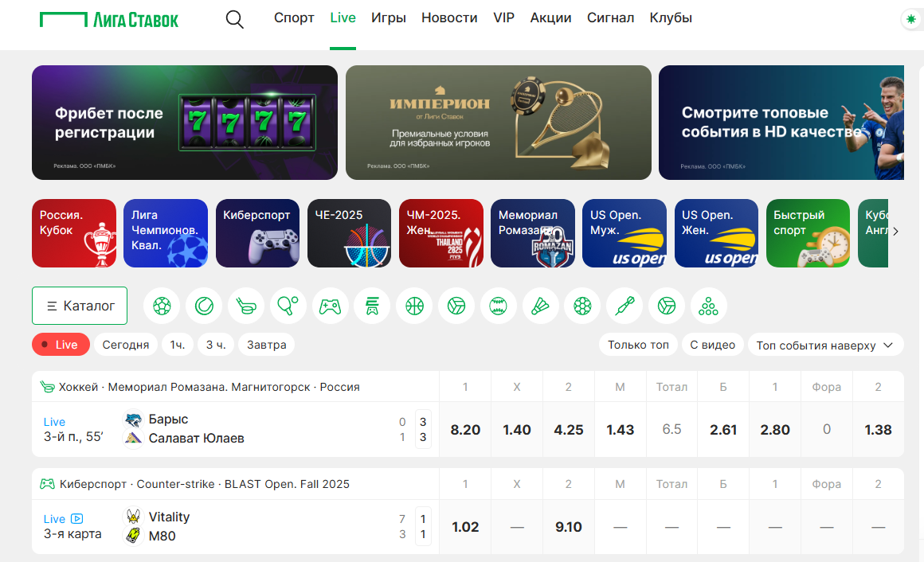The image size is (924, 562).
Task: Select the ball icon beside the darts icon
Action: (667, 306)
